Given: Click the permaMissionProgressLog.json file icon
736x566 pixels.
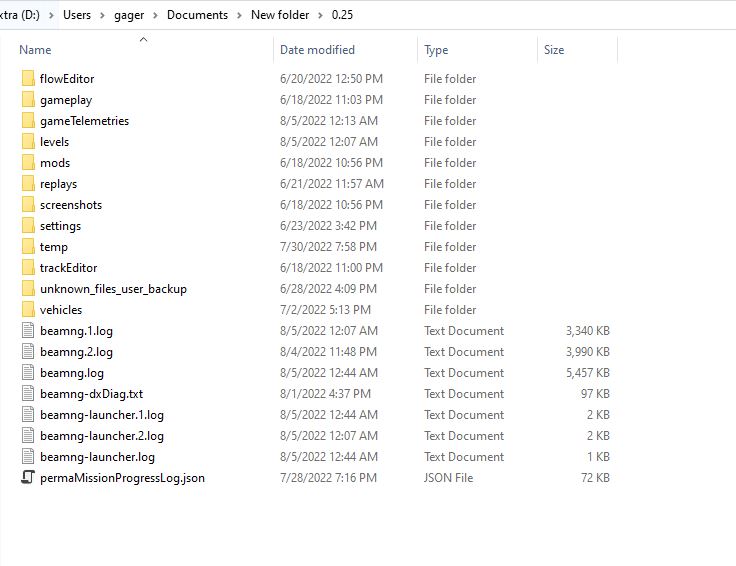Looking at the screenshot, I should click(x=28, y=477).
